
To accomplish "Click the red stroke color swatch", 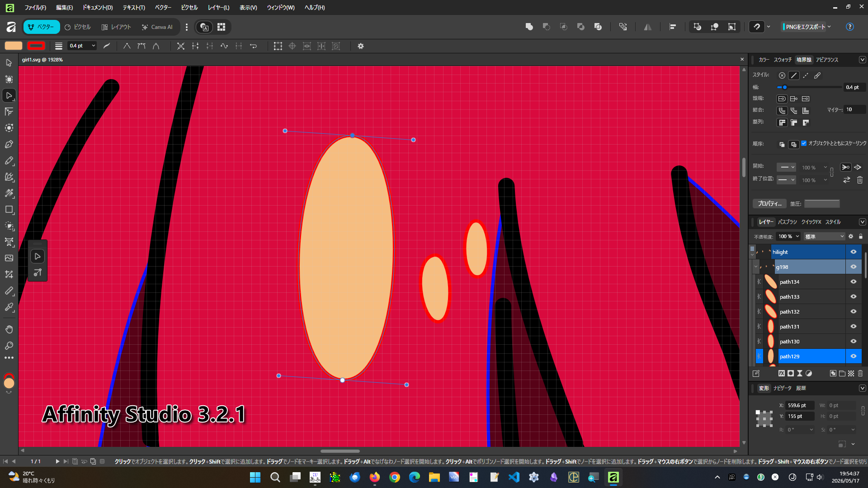I will coord(36,46).
